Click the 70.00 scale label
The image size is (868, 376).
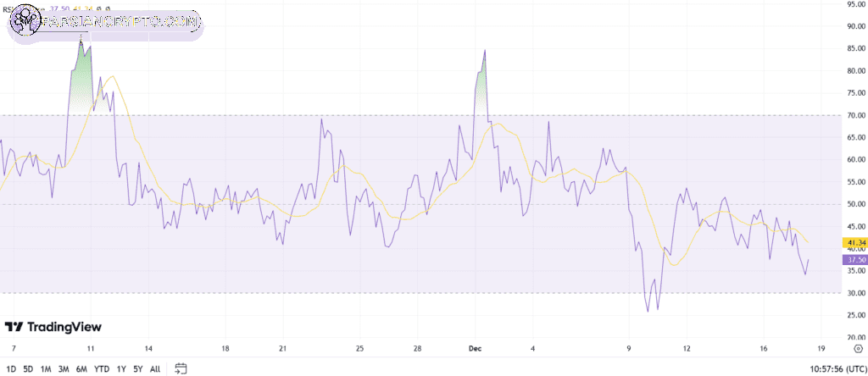(x=856, y=115)
